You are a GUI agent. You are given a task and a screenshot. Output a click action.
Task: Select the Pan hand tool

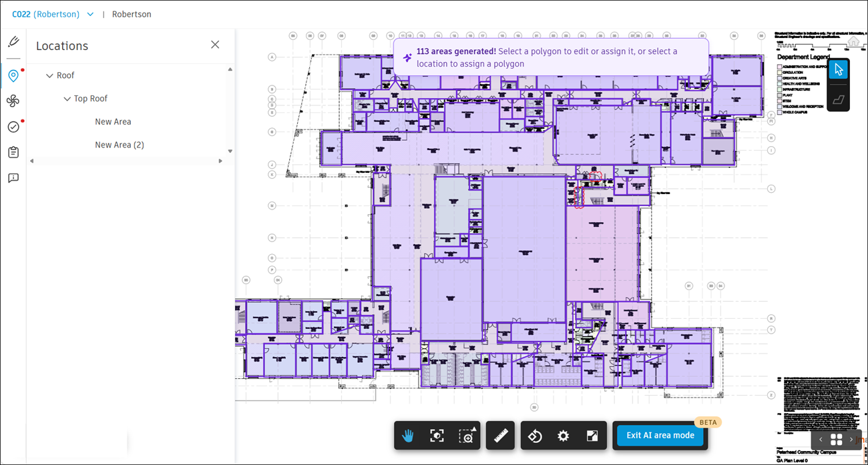click(408, 436)
